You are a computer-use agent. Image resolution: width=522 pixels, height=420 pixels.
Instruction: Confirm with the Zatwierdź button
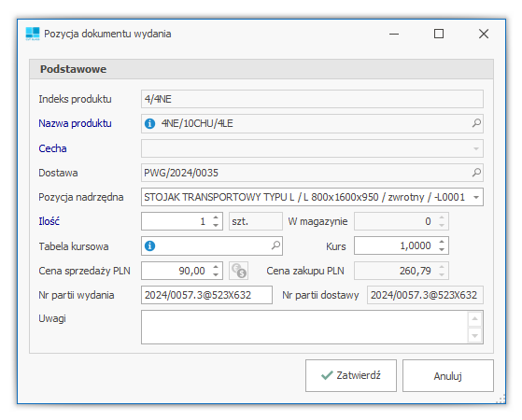tap(351, 376)
